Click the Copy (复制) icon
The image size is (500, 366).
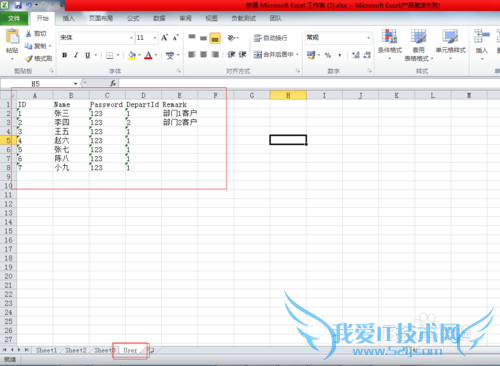29,46
